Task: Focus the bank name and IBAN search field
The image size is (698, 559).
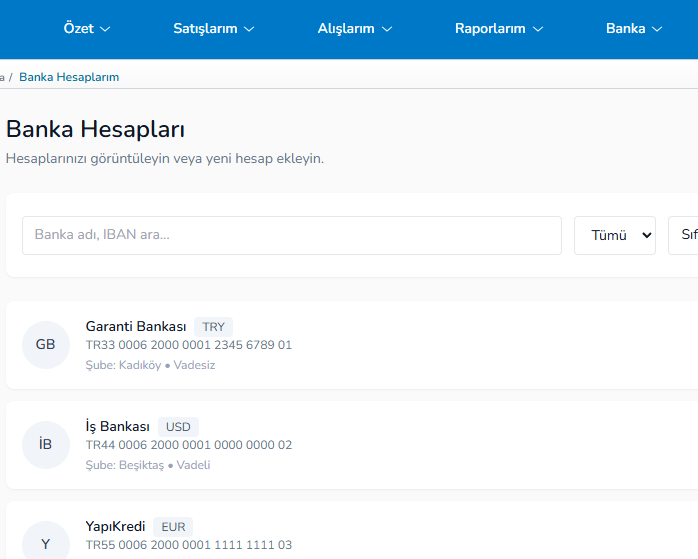Action: point(292,235)
